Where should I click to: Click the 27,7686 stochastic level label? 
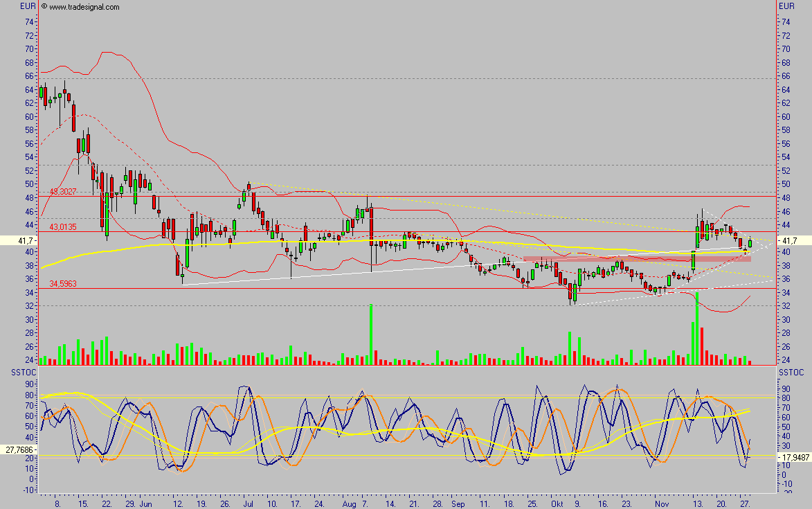click(x=20, y=451)
